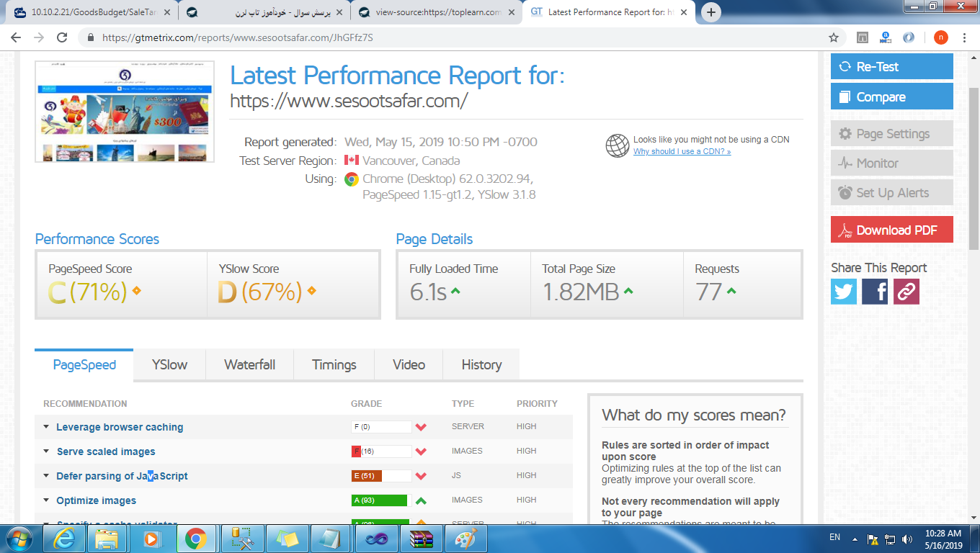Viewport: 980px width, 553px height.
Task: Click the green arrow beside Total Page Size
Action: [628, 291]
